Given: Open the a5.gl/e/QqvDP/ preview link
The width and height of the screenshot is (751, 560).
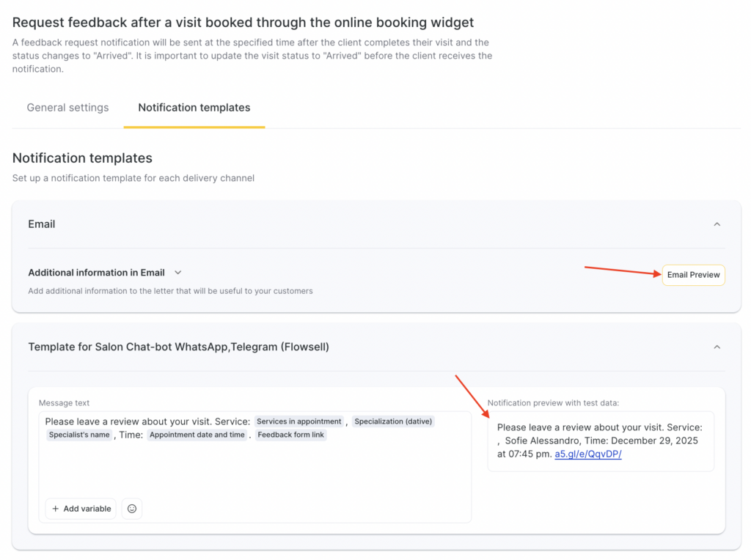Looking at the screenshot, I should 587,454.
